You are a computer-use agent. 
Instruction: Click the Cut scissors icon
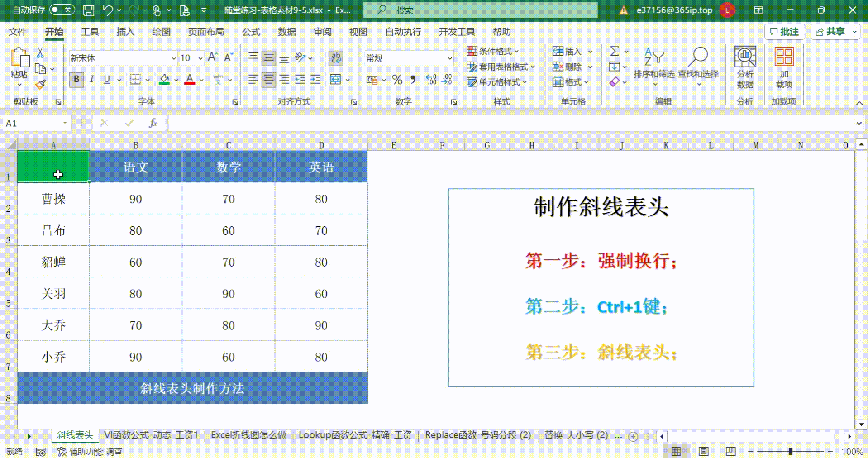(40, 53)
